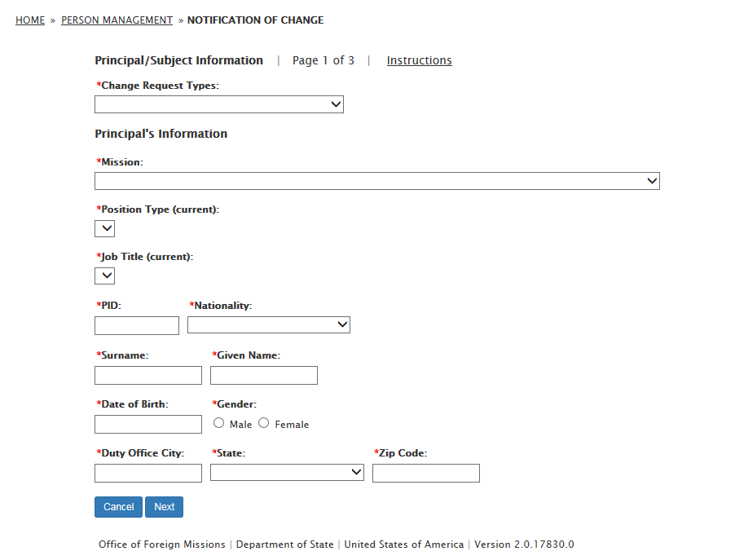Screen dimensions: 735x560
Task: Click the Next button
Action: pos(165,507)
